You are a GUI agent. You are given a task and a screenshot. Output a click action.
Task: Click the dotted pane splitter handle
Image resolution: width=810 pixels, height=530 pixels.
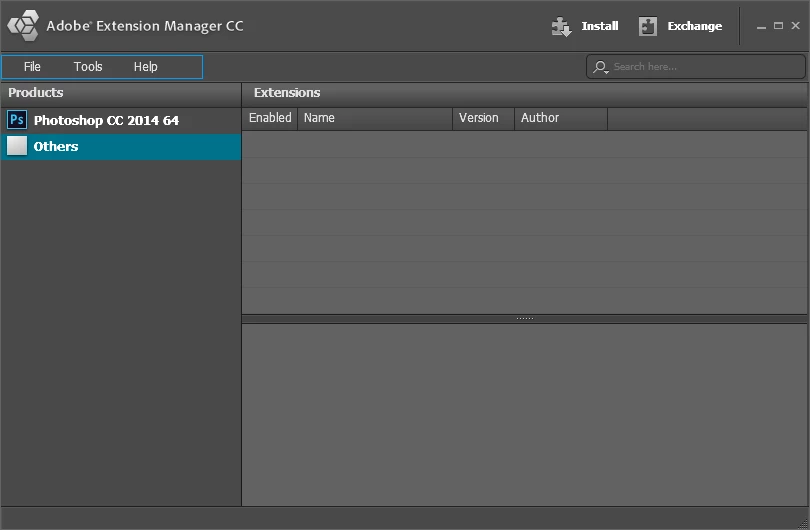[524, 319]
